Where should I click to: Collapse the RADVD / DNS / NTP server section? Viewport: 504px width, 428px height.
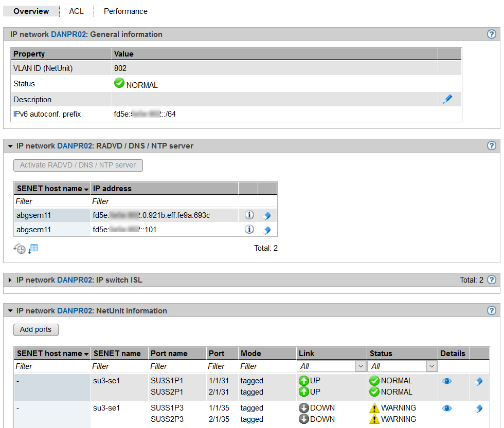pyautogui.click(x=10, y=146)
